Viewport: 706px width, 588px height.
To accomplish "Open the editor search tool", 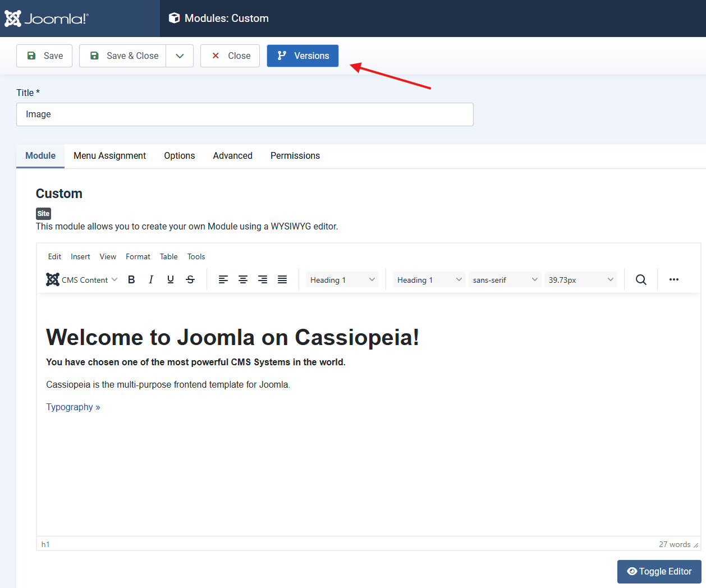I will tap(641, 279).
